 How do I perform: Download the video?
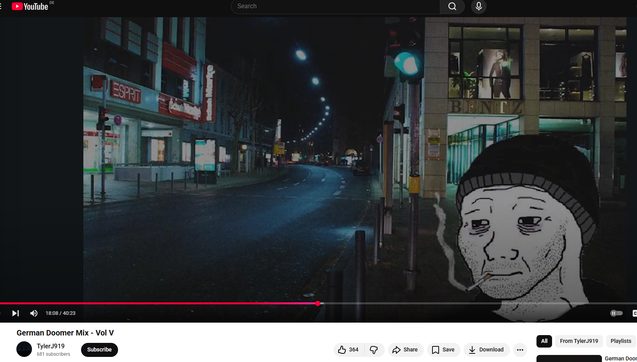point(486,350)
